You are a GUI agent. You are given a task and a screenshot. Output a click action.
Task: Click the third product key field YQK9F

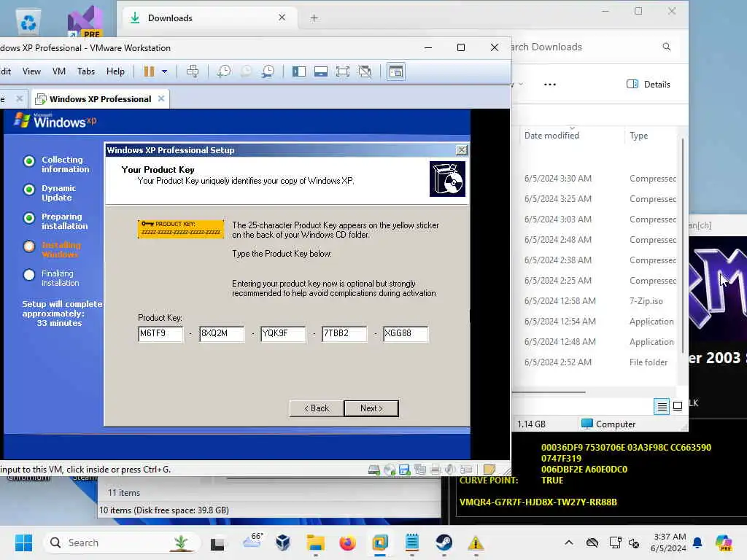point(283,334)
